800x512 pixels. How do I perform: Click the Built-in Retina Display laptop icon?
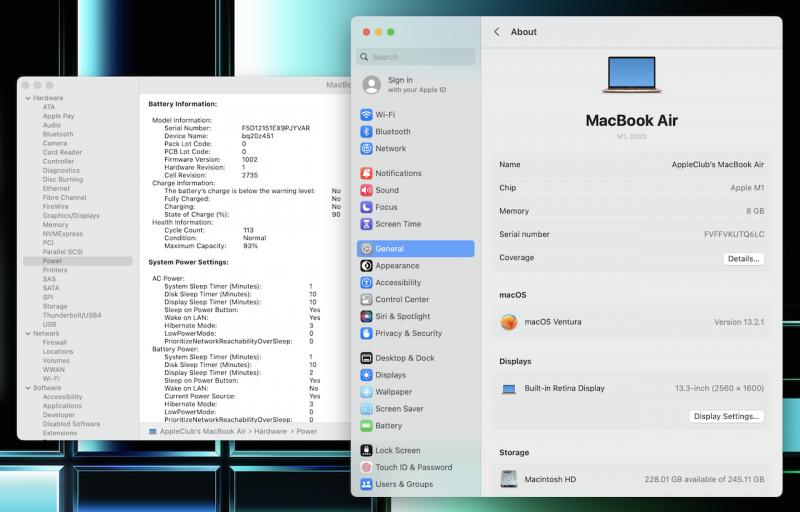pos(509,389)
